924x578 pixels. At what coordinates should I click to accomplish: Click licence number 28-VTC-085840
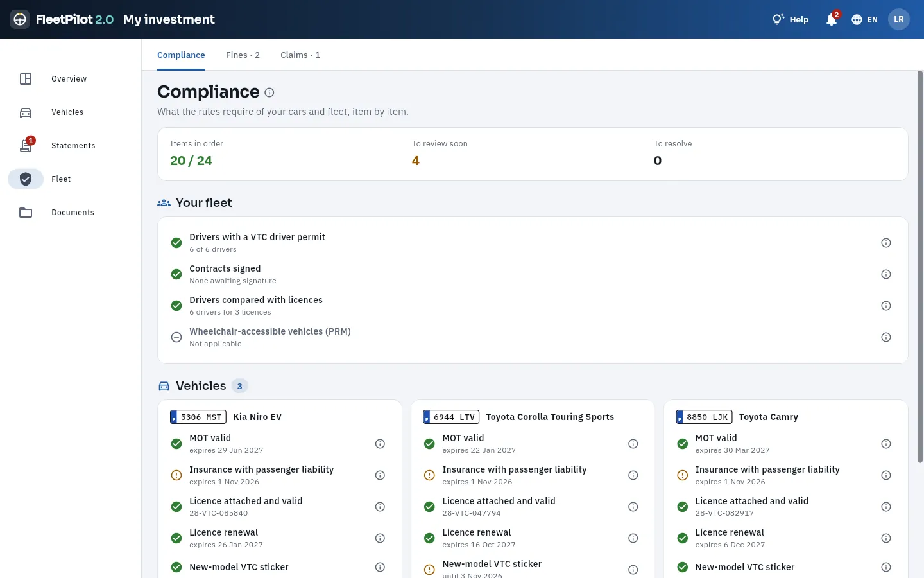point(219,513)
